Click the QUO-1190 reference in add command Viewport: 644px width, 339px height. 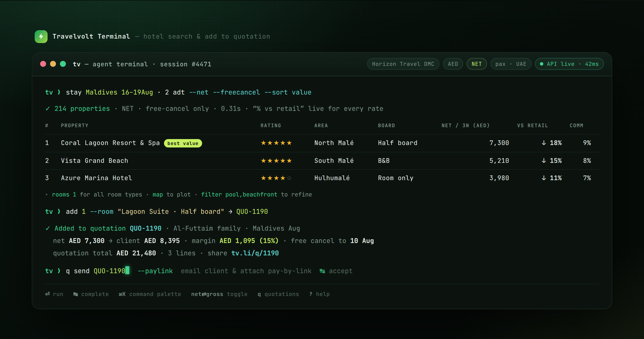pos(252,212)
